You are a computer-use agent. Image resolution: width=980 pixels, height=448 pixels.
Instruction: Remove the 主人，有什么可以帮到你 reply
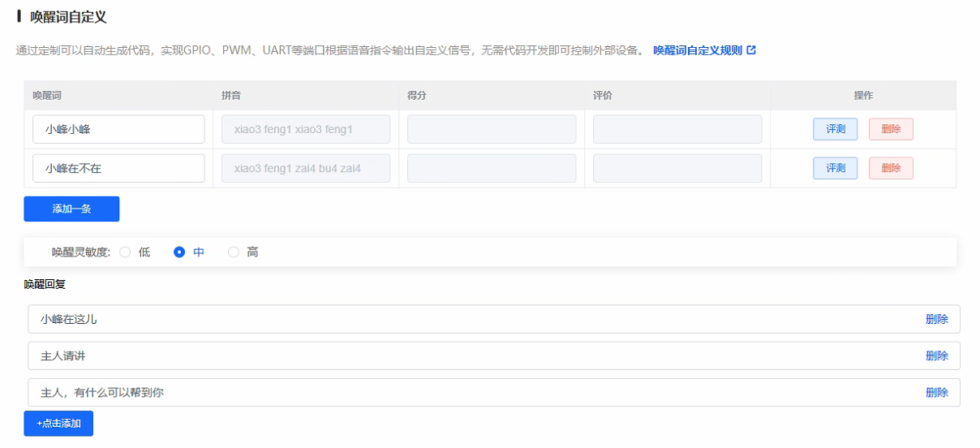point(936,392)
